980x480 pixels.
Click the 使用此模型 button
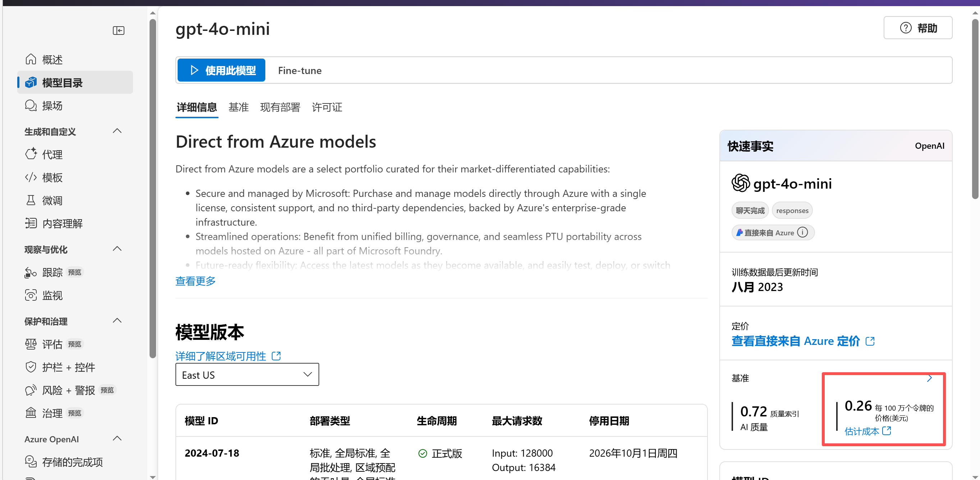click(x=221, y=70)
